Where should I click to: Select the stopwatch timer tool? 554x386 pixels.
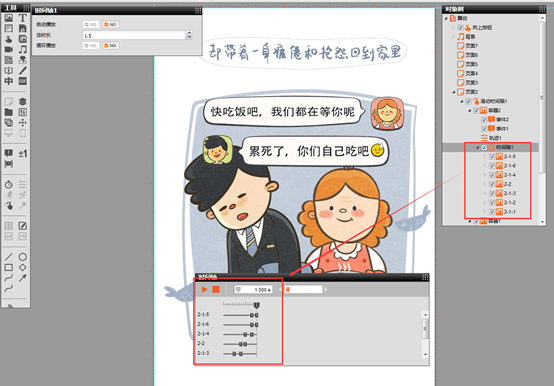pyautogui.click(x=9, y=184)
